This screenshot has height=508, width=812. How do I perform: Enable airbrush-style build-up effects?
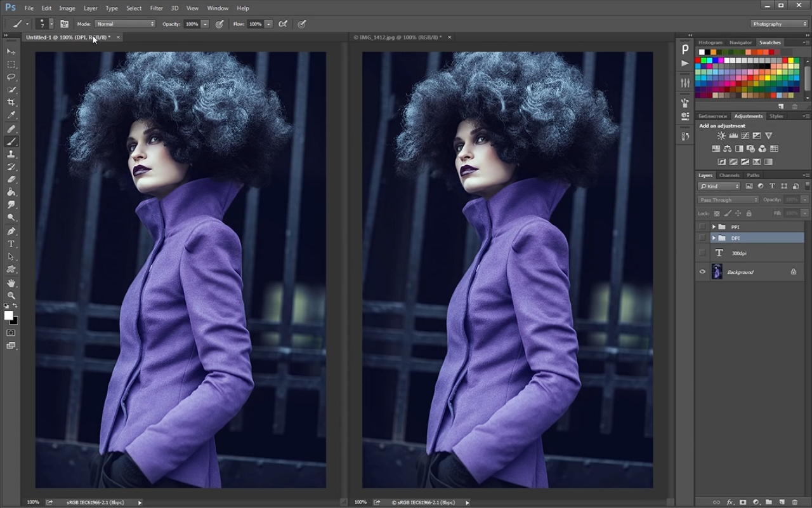283,24
